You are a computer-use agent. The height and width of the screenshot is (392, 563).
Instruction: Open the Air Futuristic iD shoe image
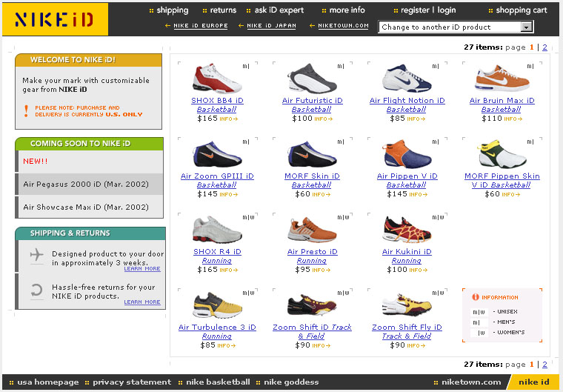312,79
